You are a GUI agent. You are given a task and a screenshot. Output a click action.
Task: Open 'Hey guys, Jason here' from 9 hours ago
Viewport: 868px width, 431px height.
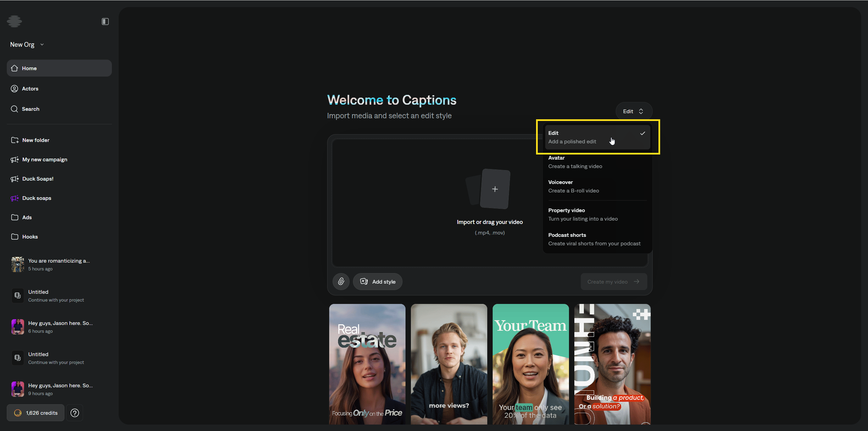(59, 389)
